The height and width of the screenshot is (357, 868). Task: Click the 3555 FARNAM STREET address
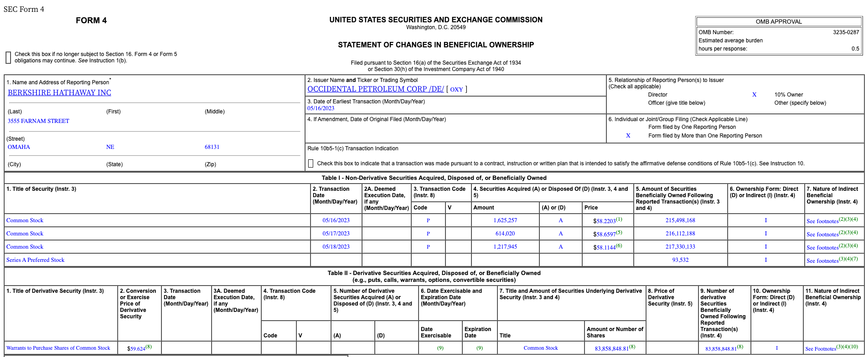(x=38, y=121)
